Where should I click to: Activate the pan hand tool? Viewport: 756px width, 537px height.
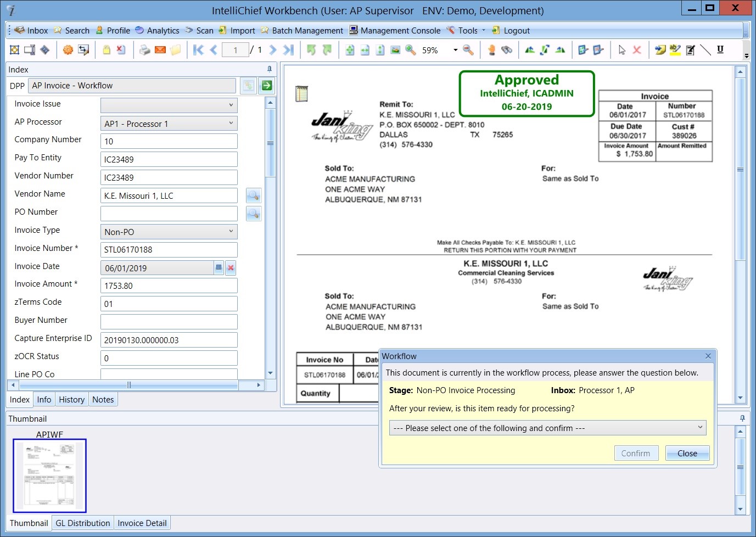point(491,49)
